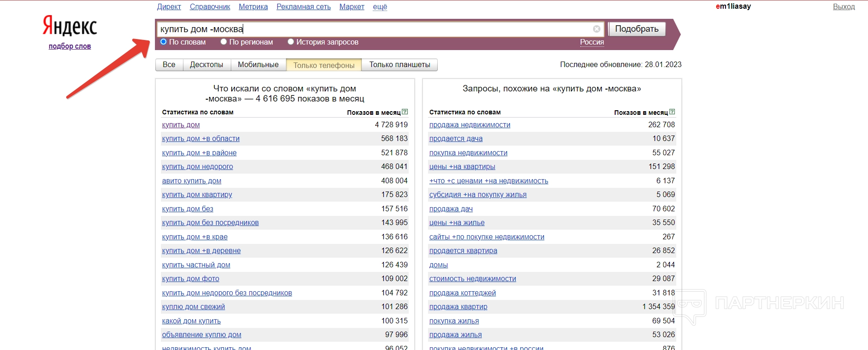This screenshot has width=868, height=350.
Task: Select the 'По регионам' radio option
Action: 223,42
